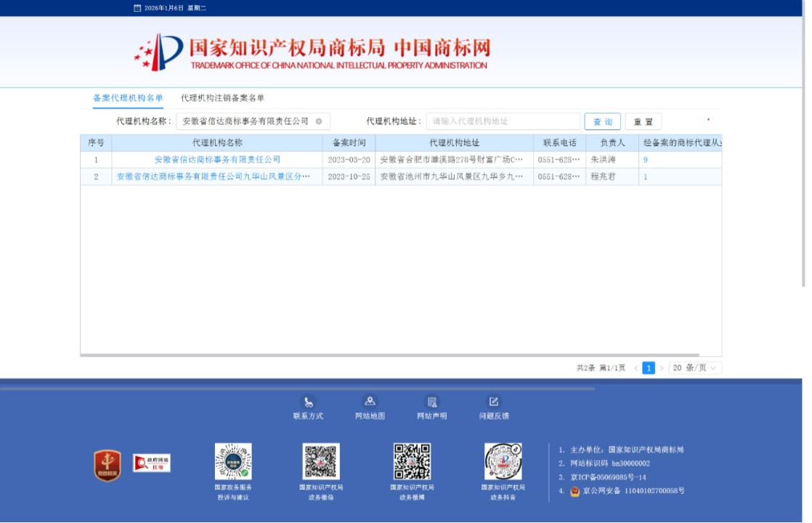Viewport: 812px width, 523px height.
Task: Click the 联系方式 phone icon
Action: (308, 402)
